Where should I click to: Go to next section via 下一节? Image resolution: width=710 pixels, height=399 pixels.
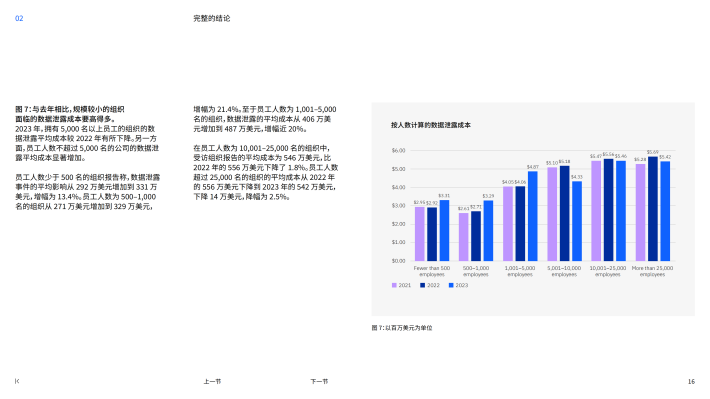319,381
